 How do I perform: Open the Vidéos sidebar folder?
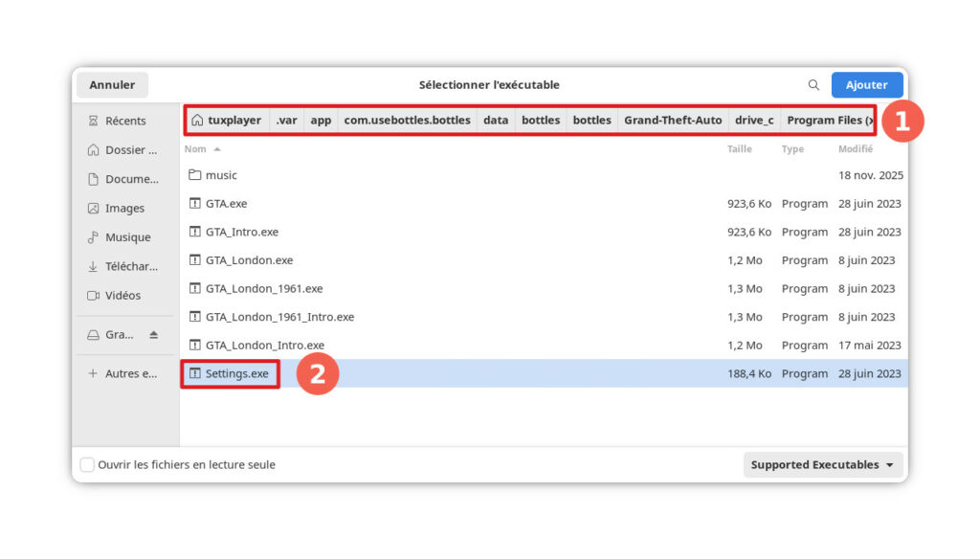(x=122, y=296)
